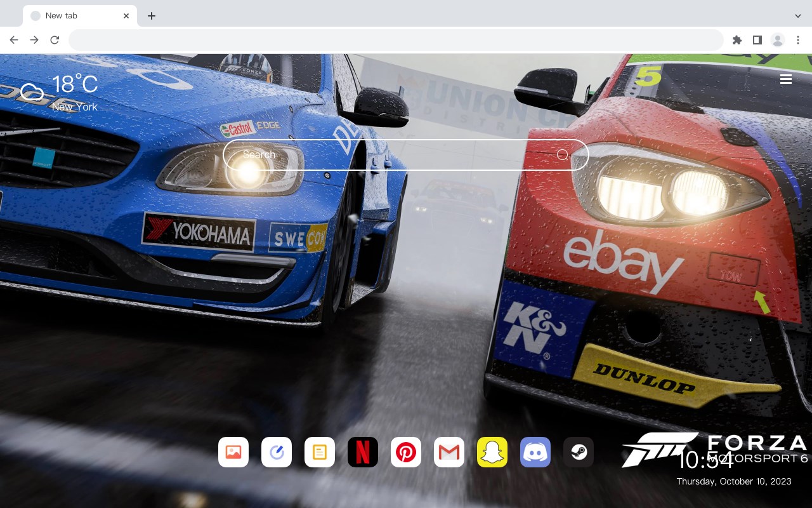Viewport: 812px width, 508px height.
Task: Open the yellow notes shortcut icon
Action: [320, 452]
